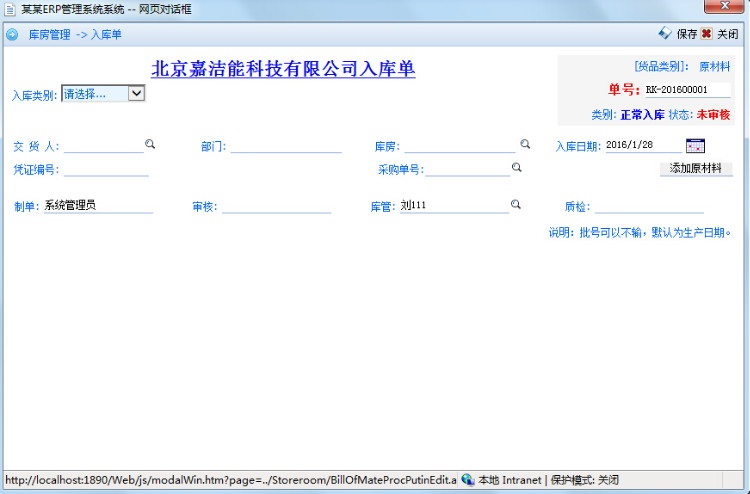This screenshot has width=750, height=494.
Task: Click the 添加原材料 button
Action: click(x=696, y=168)
